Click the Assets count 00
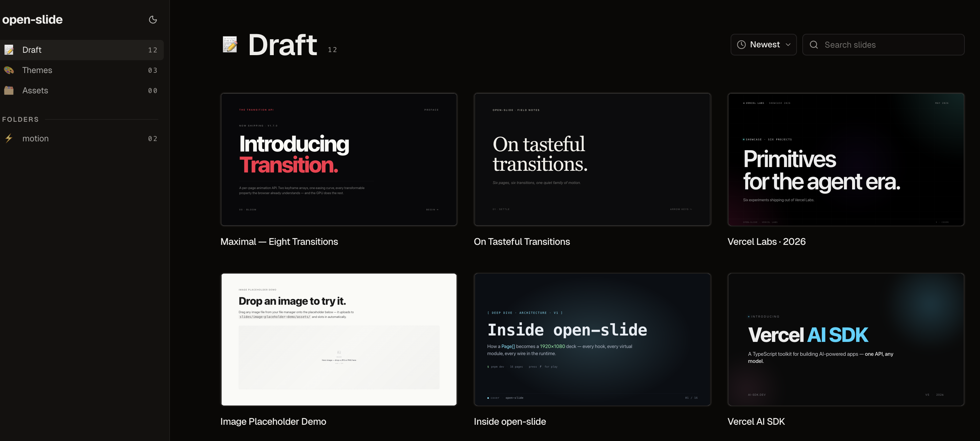The height and width of the screenshot is (441, 980). 153,91
